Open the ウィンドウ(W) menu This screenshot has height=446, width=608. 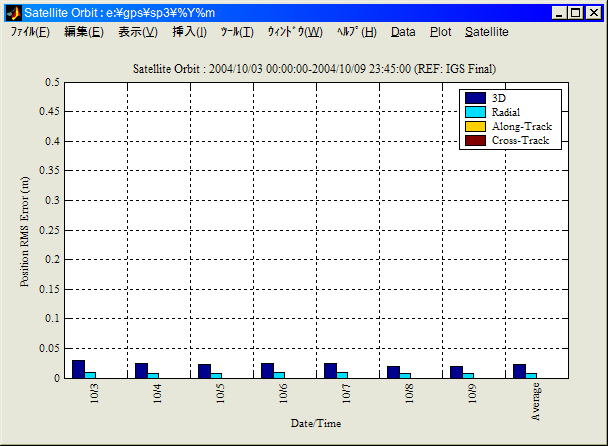[294, 32]
